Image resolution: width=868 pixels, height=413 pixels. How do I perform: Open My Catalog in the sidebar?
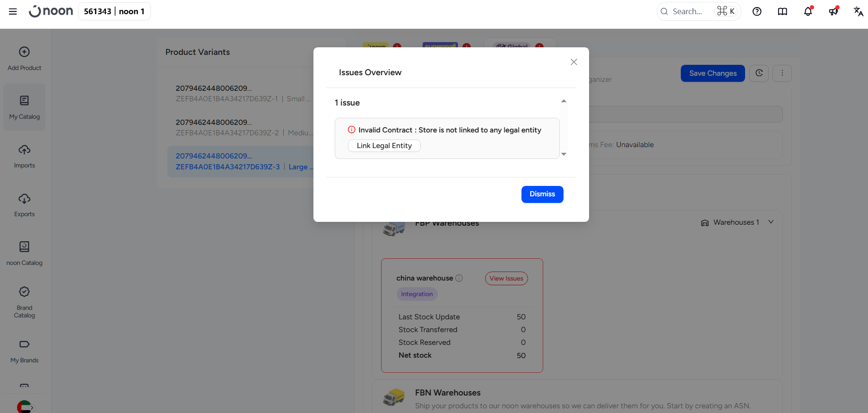(x=25, y=107)
